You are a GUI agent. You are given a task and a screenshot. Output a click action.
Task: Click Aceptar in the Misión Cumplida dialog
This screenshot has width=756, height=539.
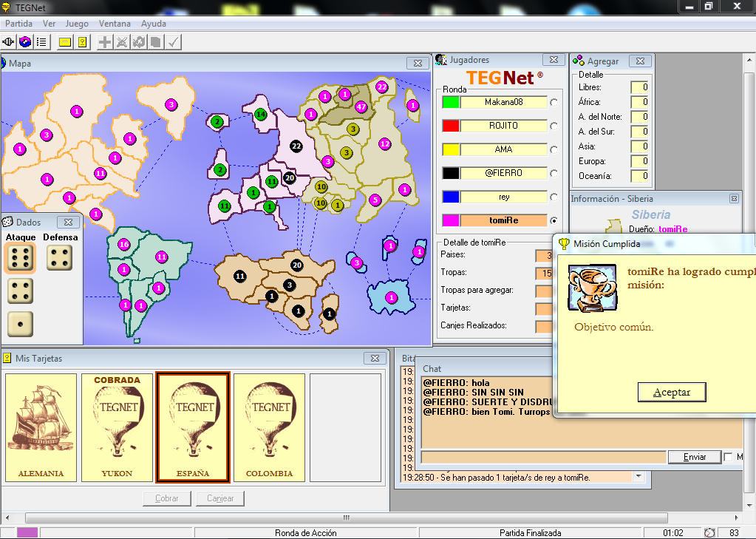672,393
